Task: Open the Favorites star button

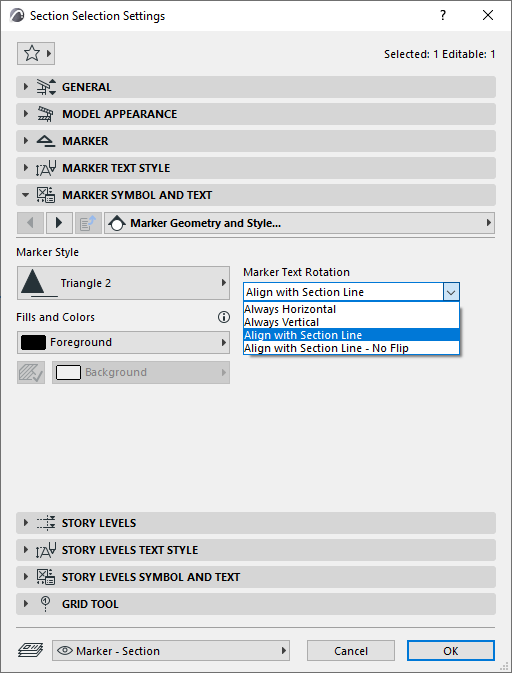Action: click(x=36, y=54)
